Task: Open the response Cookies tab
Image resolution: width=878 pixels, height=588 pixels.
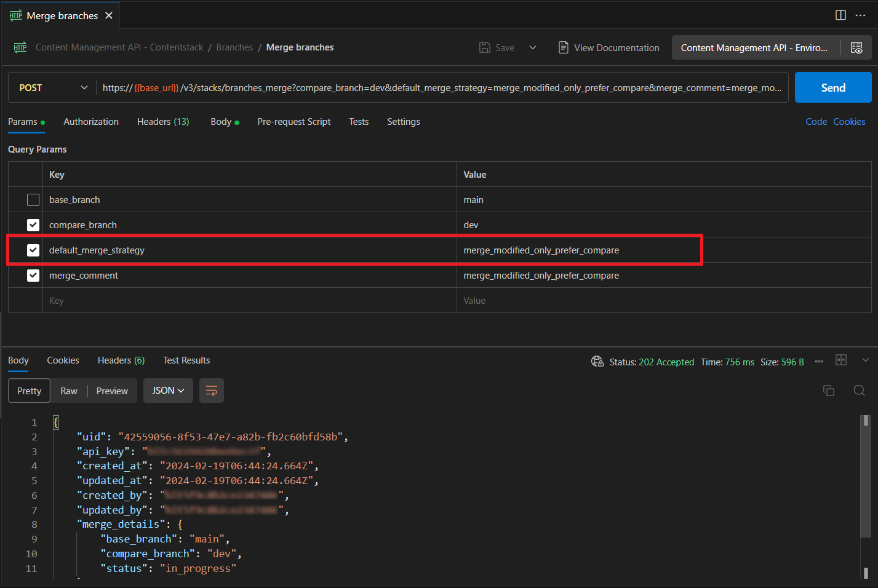Action: [63, 360]
